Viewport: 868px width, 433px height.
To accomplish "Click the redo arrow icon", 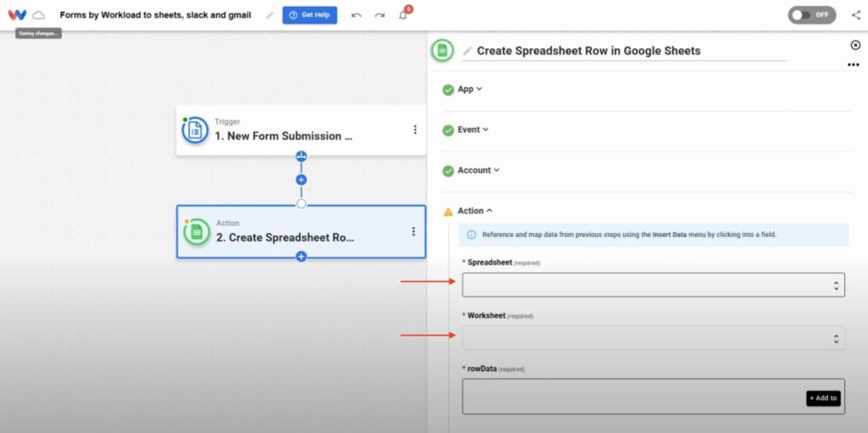I will coord(380,15).
